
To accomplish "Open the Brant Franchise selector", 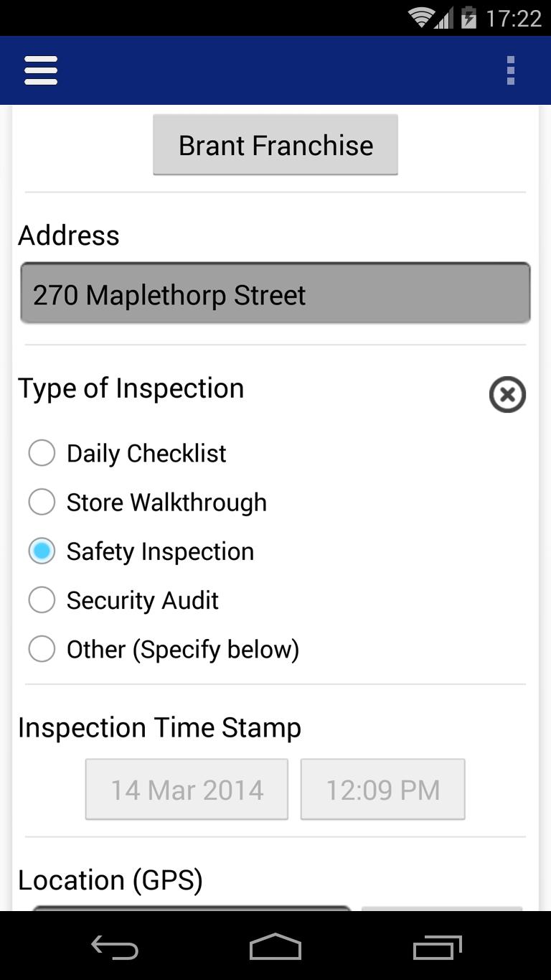I will (x=275, y=145).
